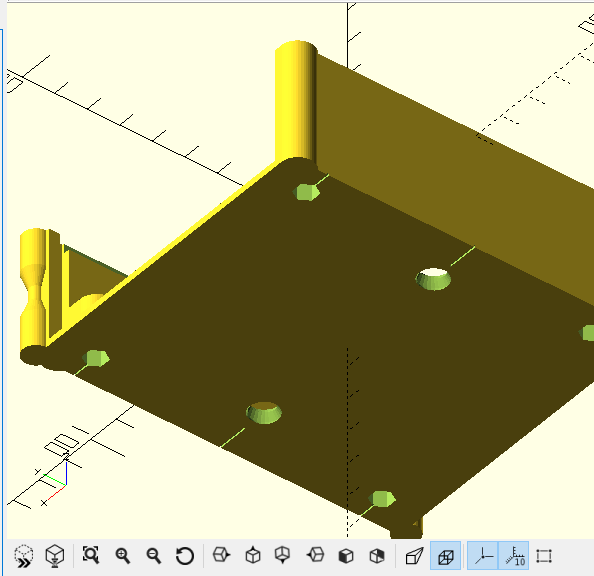The width and height of the screenshot is (594, 576).
Task: Enable Perspective projection
Action: tap(414, 556)
